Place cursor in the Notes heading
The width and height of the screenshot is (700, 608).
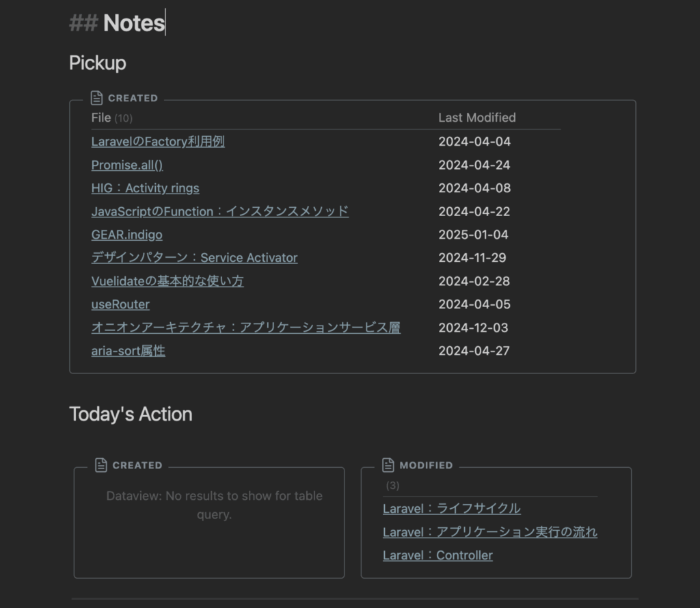click(x=134, y=23)
